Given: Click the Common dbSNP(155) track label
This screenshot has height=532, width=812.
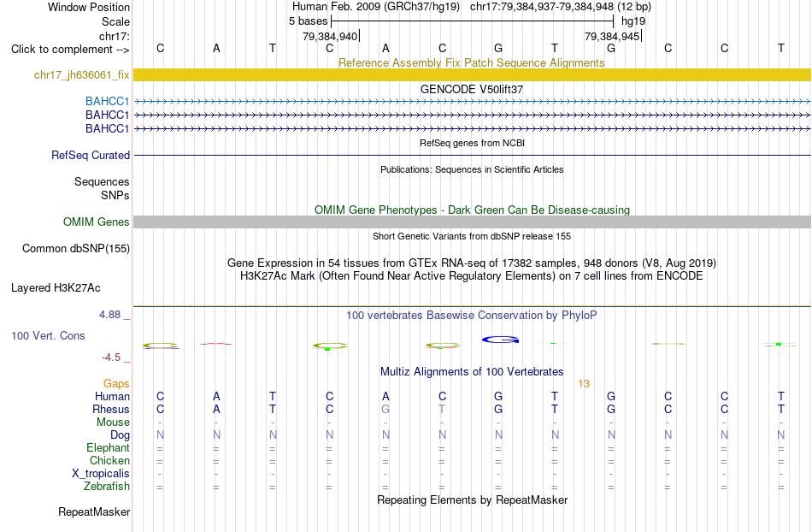Looking at the screenshot, I should tap(76, 249).
